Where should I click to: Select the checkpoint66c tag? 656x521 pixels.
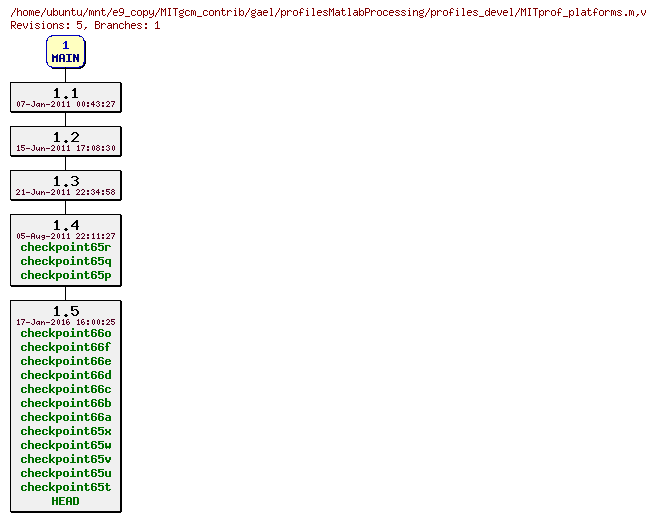(66, 389)
